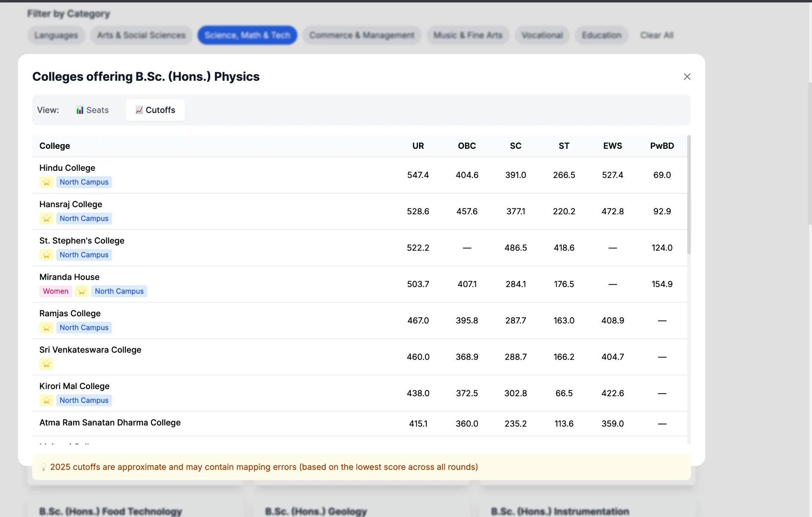Filter by Languages category

56,35
